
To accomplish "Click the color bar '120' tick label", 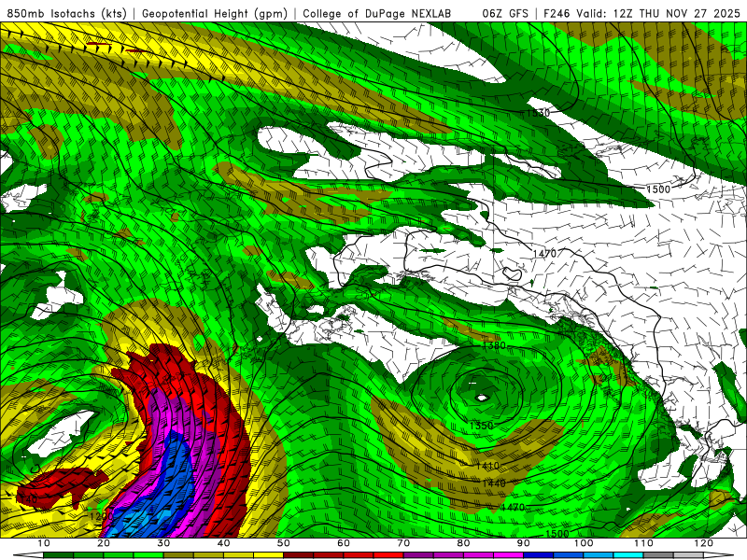I will tap(703, 543).
